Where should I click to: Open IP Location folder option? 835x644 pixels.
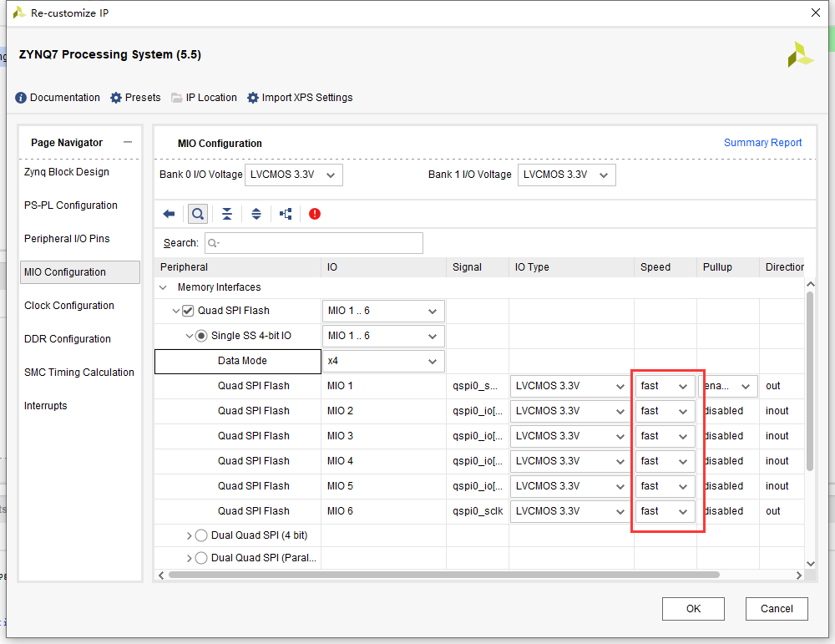click(204, 98)
